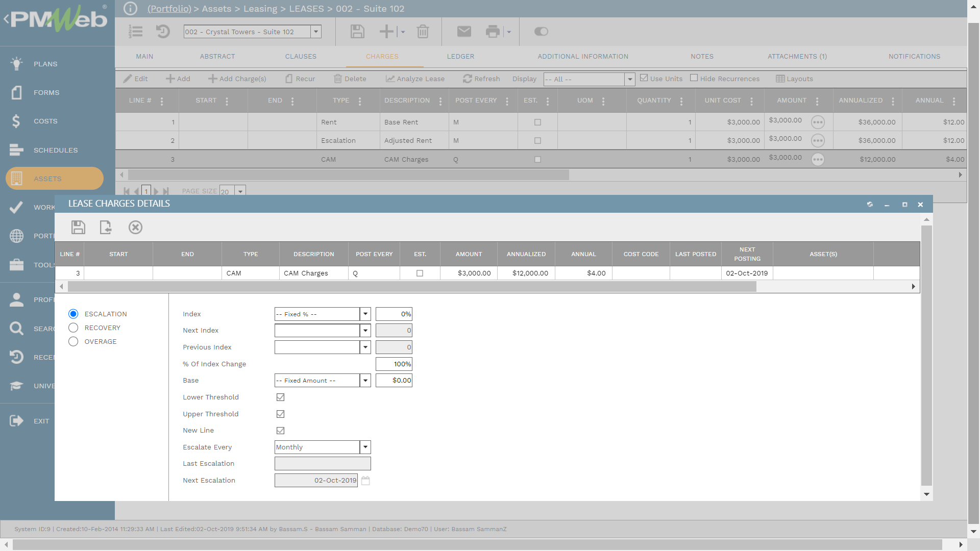Click the Analyze Lease button

[415, 79]
